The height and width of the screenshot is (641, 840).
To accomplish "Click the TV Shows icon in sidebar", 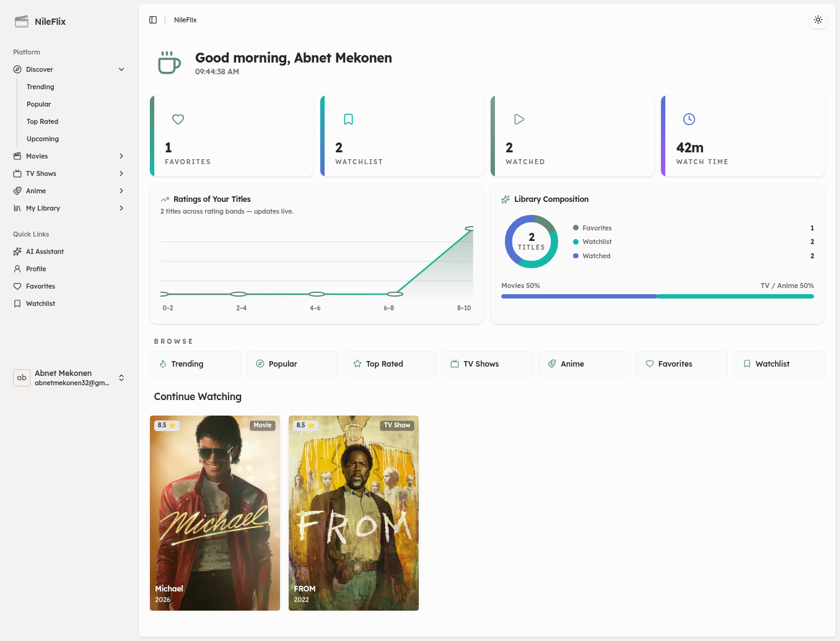I will [x=17, y=173].
